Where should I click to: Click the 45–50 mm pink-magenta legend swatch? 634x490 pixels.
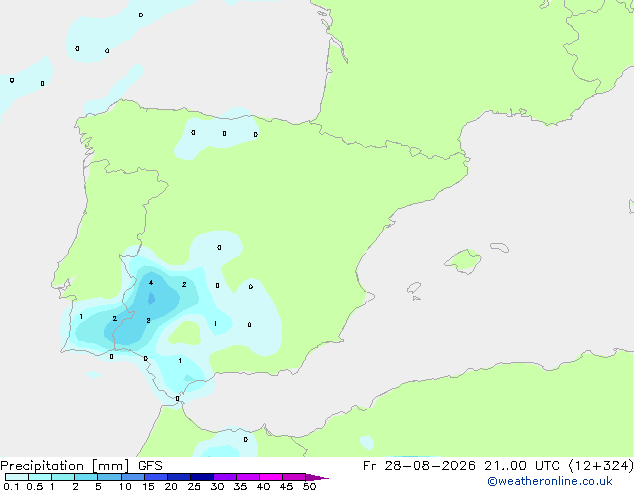click(x=294, y=477)
